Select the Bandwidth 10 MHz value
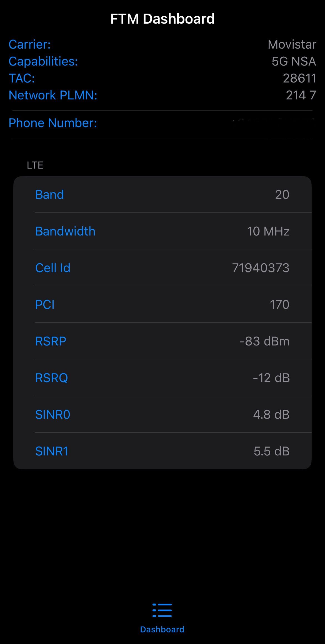The height and width of the screenshot is (644, 325). [268, 231]
